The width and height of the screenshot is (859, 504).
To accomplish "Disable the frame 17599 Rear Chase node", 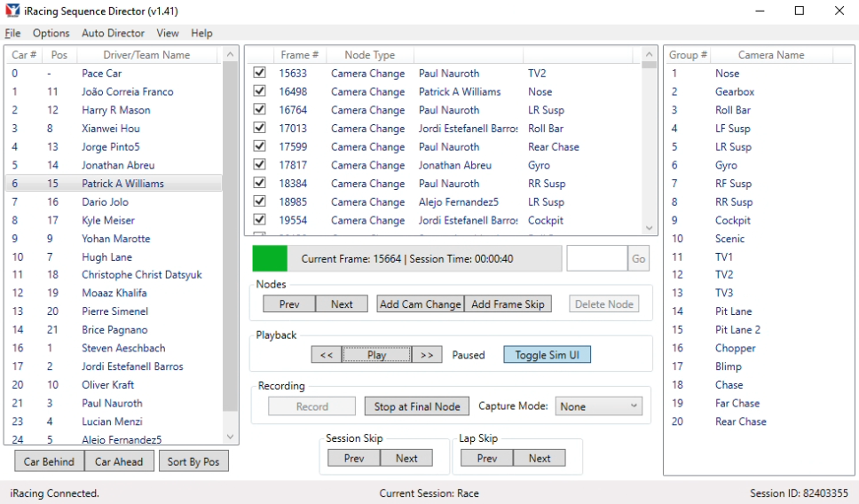I will click(x=260, y=146).
